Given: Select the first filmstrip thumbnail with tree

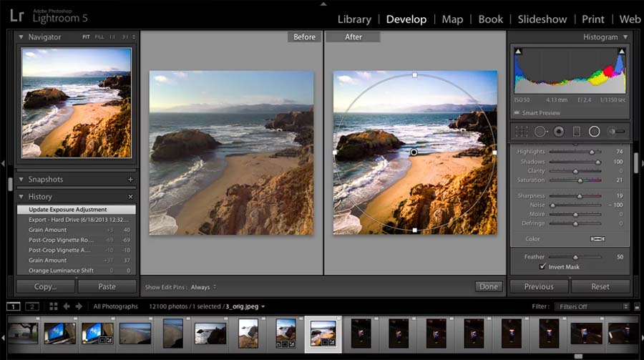Looking at the screenshot, I should [x=23, y=334].
